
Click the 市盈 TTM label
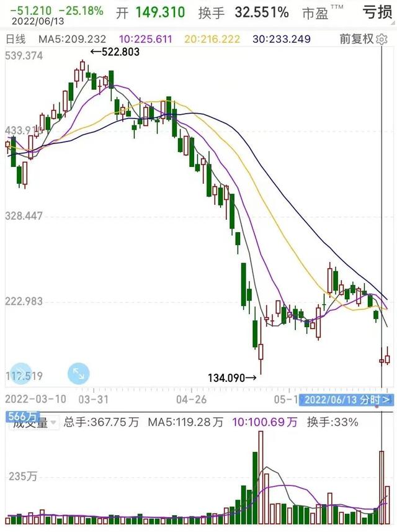pyautogui.click(x=323, y=12)
